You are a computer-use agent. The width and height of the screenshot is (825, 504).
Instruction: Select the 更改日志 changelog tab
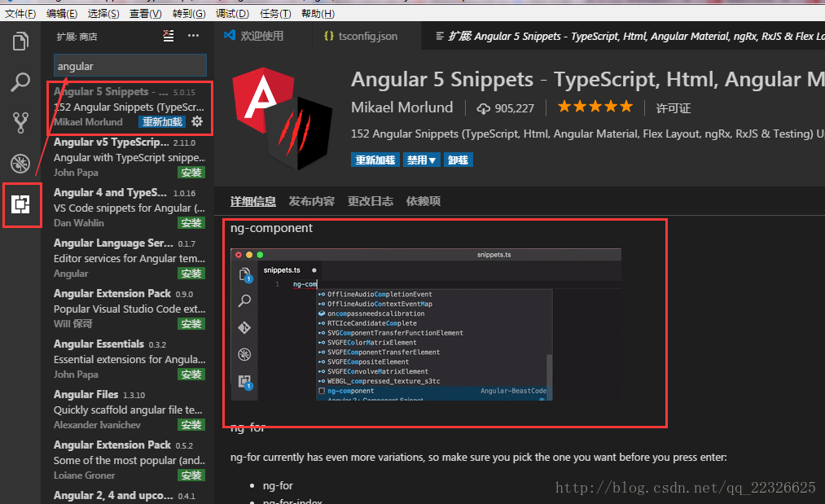click(x=371, y=201)
